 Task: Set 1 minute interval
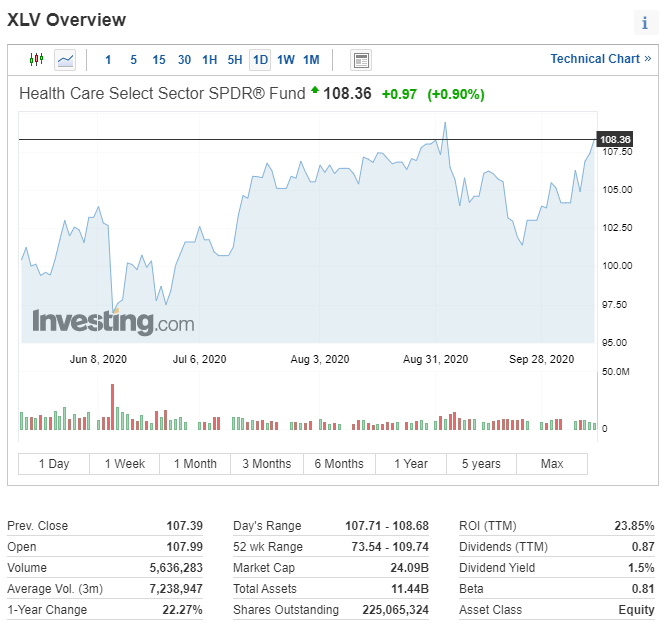108,60
